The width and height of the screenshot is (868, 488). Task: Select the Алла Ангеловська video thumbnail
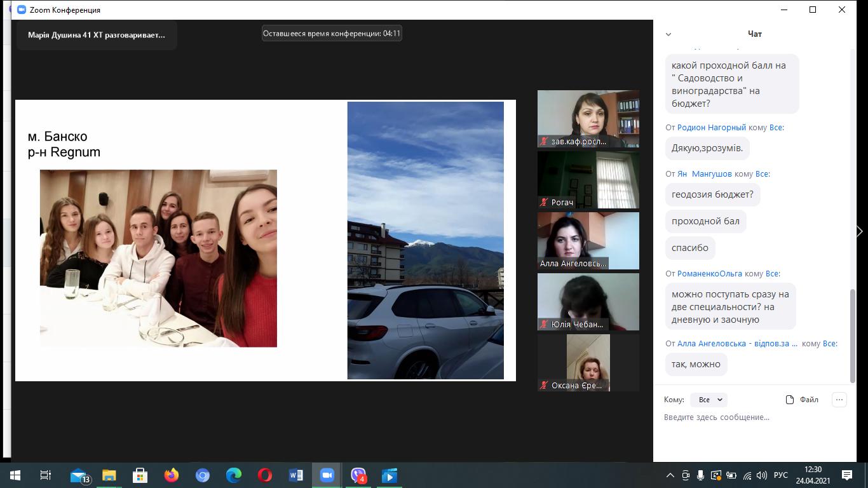(x=588, y=241)
